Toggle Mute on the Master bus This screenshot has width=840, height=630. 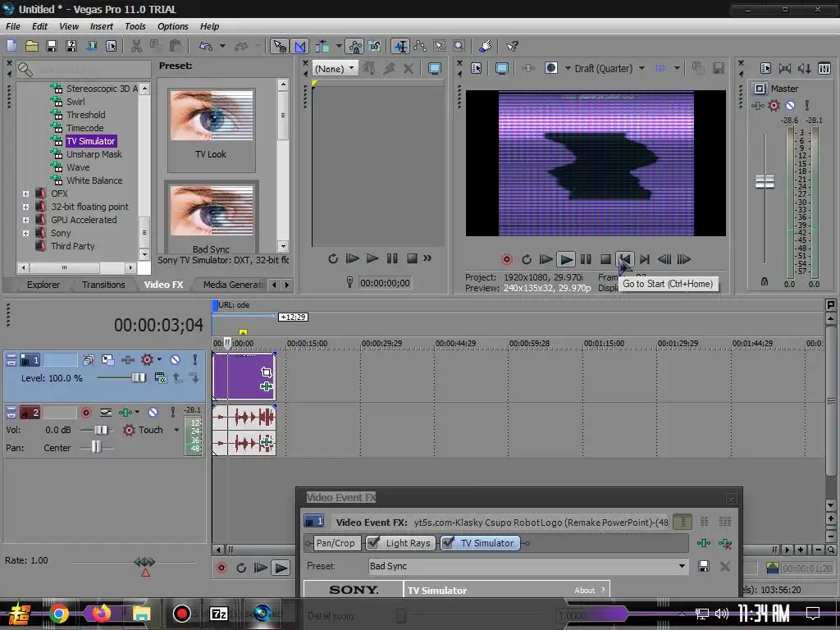pos(790,106)
